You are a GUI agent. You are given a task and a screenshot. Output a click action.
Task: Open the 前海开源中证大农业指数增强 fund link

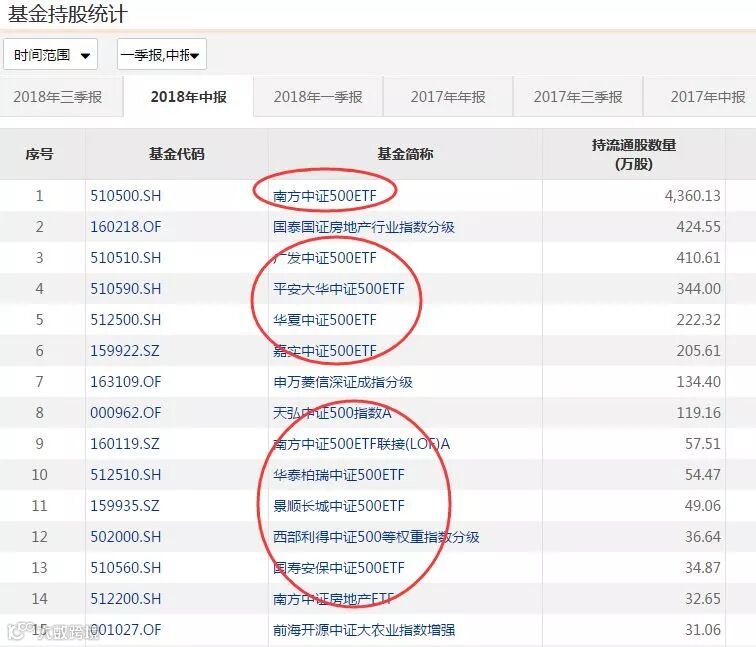(364, 629)
